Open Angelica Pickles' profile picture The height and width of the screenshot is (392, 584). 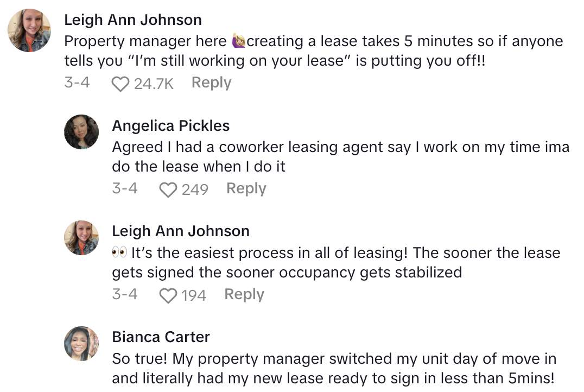click(81, 132)
